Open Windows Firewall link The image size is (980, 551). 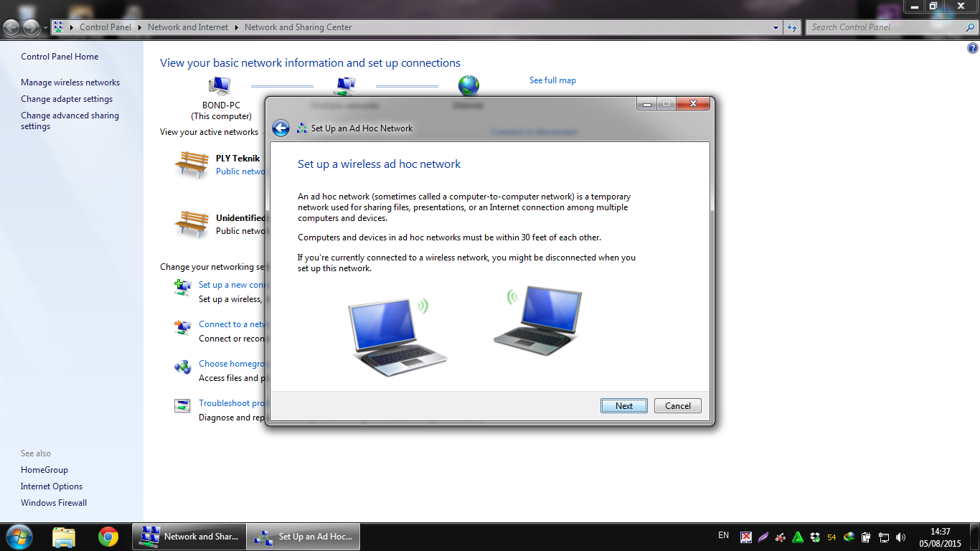pos(54,503)
